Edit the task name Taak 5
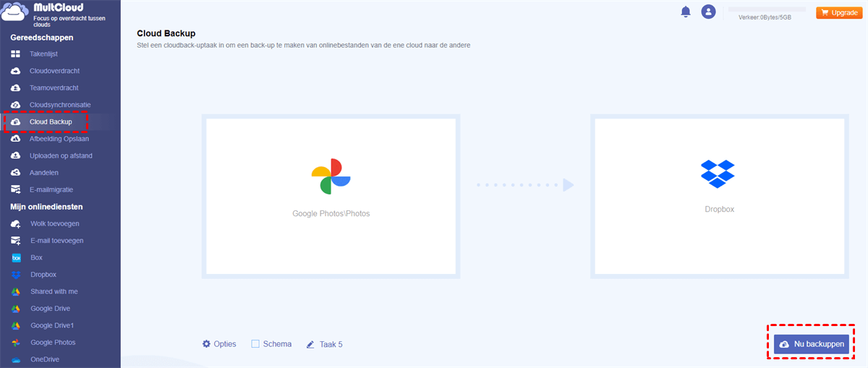 tap(331, 344)
